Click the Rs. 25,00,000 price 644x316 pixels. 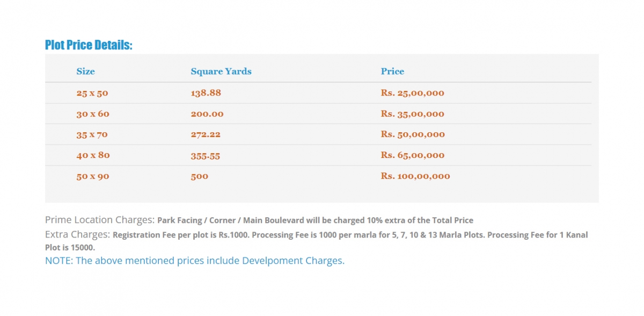[413, 93]
